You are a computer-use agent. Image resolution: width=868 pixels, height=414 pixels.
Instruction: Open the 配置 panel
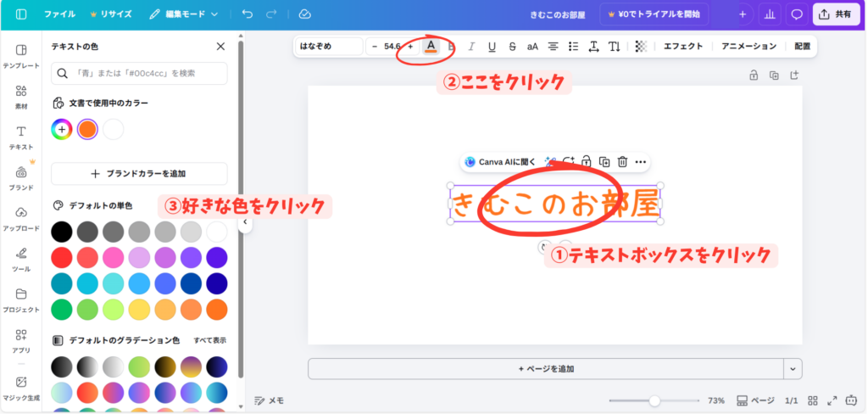pos(802,47)
